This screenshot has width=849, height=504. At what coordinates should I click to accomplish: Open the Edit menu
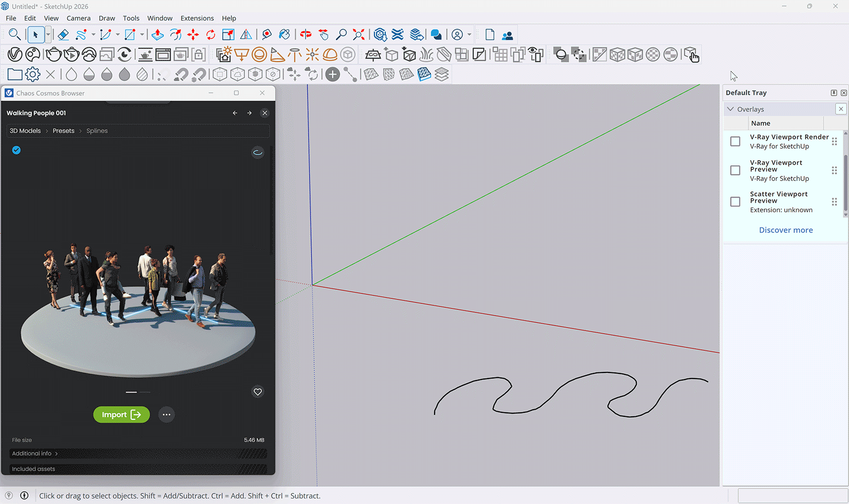coord(30,18)
